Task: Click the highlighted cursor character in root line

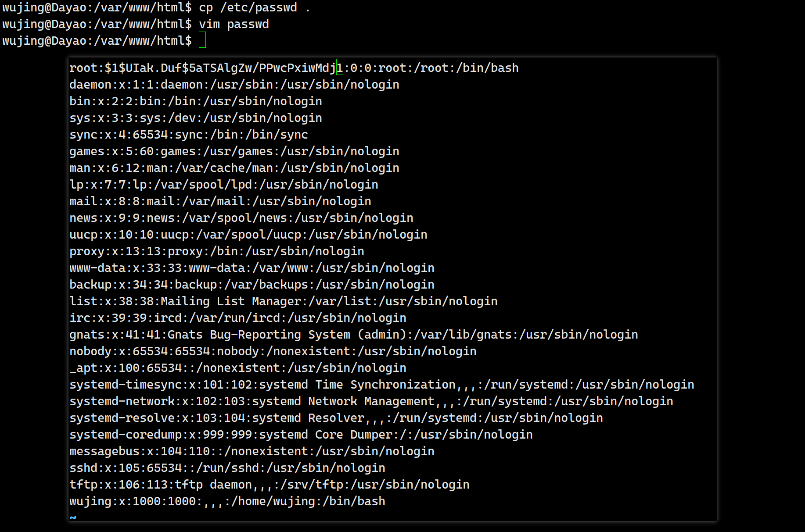Action: pyautogui.click(x=339, y=68)
